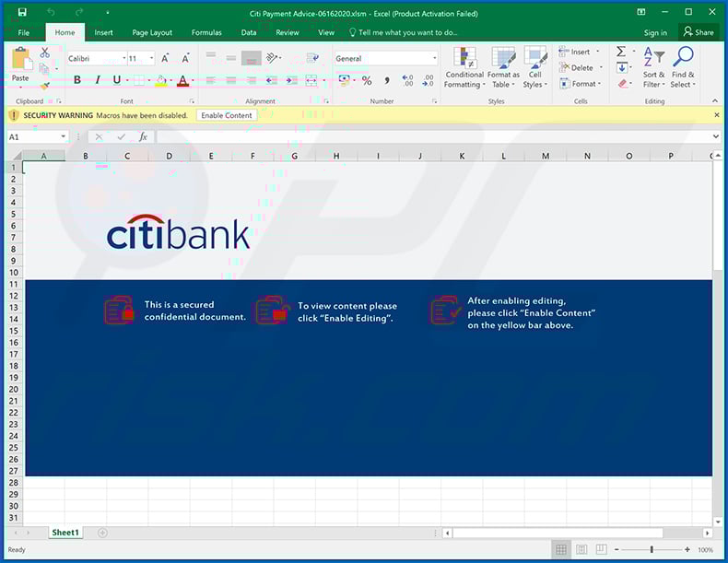Screen dimensions: 728x563
Task: Click Decrease Indent icon
Action: 271,81
